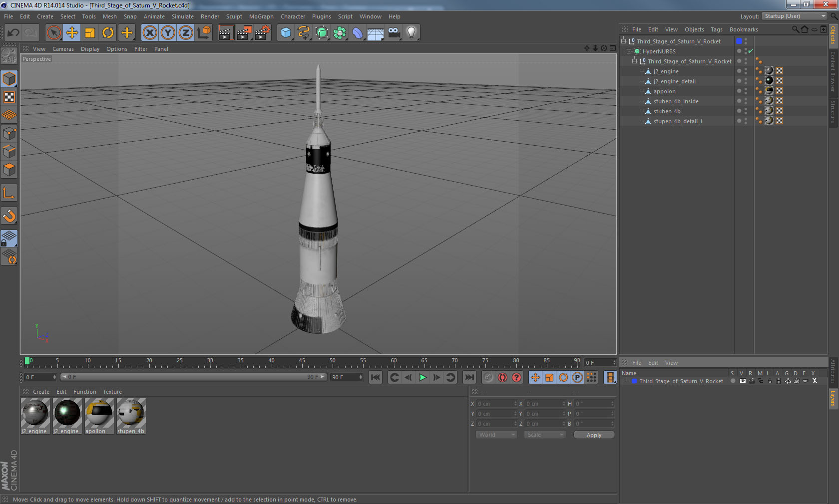Click the Workplane mode icon
Viewport: 839px width, 504px height.
pyautogui.click(x=9, y=115)
